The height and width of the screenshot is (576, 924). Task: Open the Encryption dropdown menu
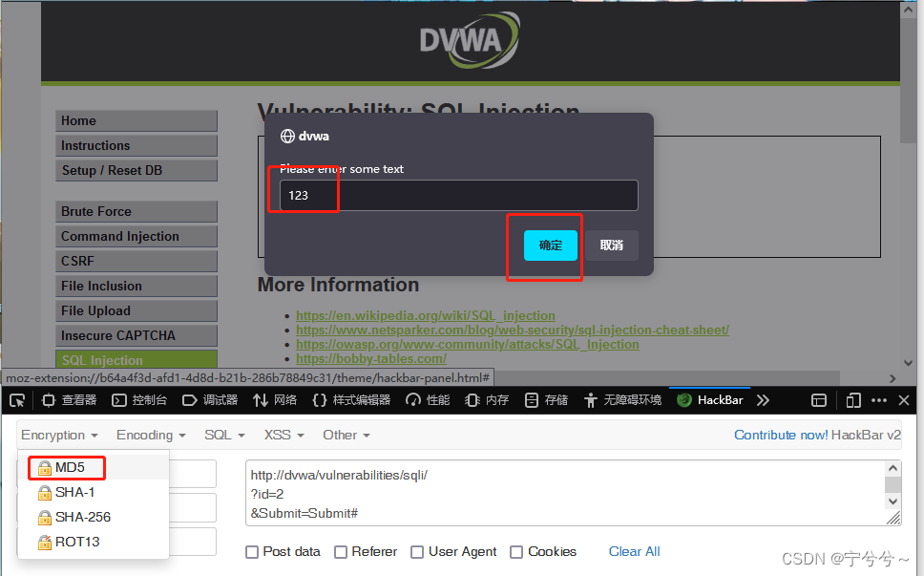[59, 435]
